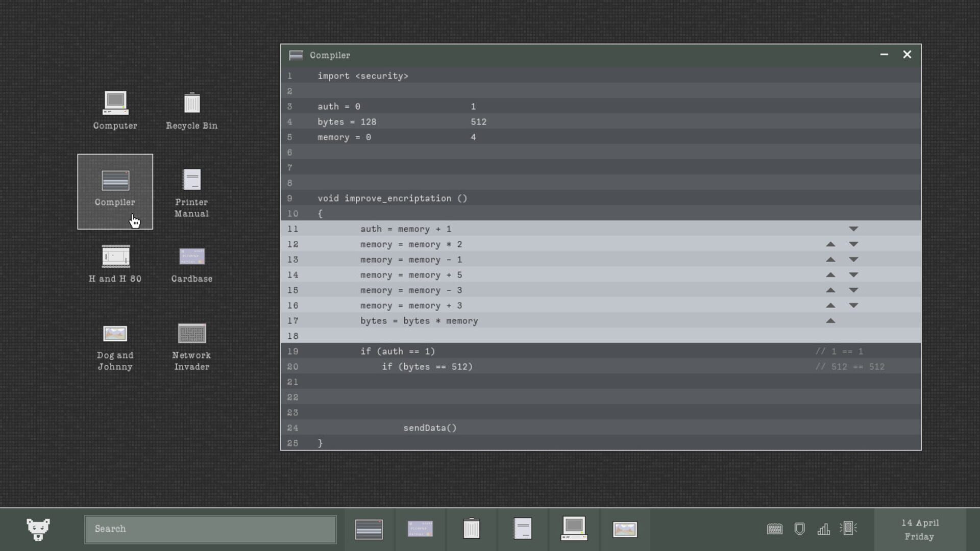
Task: Click the bar chart stats tray icon
Action: click(x=824, y=529)
